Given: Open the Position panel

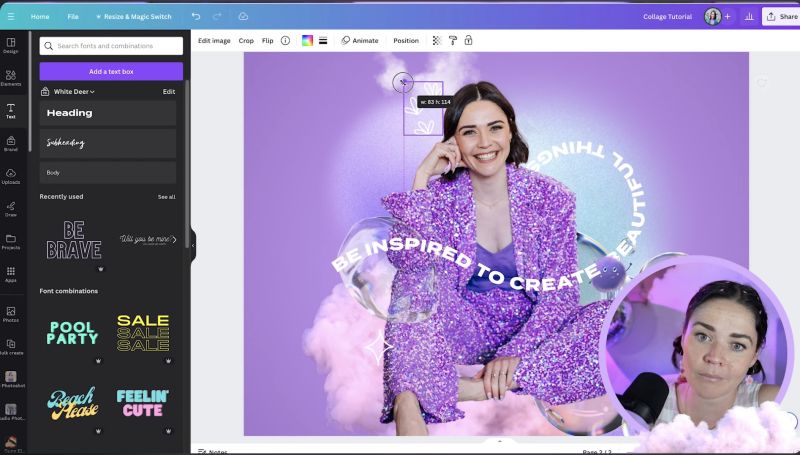Looking at the screenshot, I should coord(406,40).
